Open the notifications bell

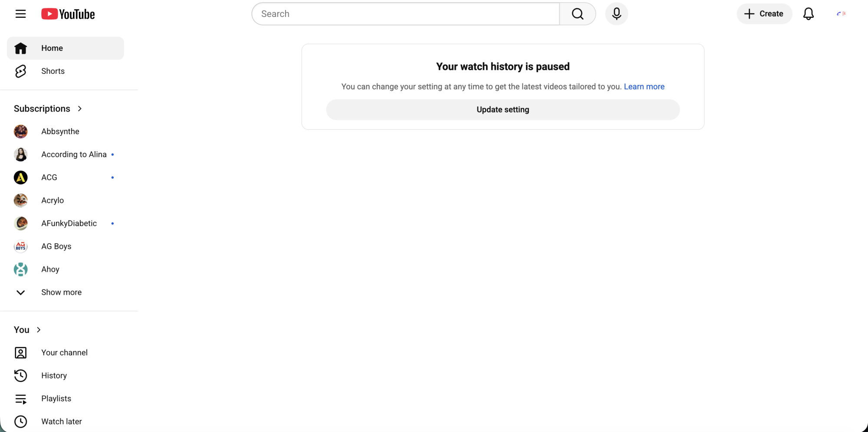tap(808, 14)
